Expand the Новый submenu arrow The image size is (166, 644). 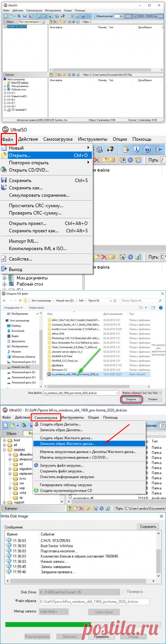tap(88, 148)
